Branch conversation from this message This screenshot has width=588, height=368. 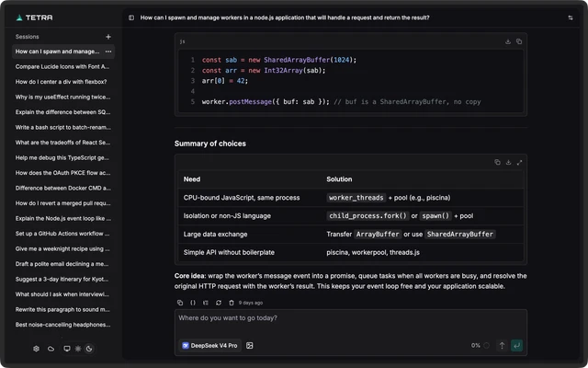tap(206, 303)
